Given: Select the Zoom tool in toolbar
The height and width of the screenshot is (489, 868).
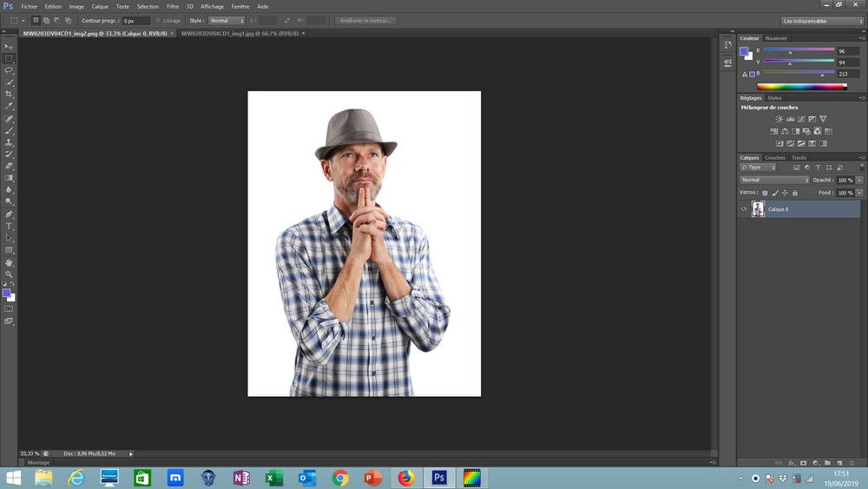Looking at the screenshot, I should click(10, 274).
